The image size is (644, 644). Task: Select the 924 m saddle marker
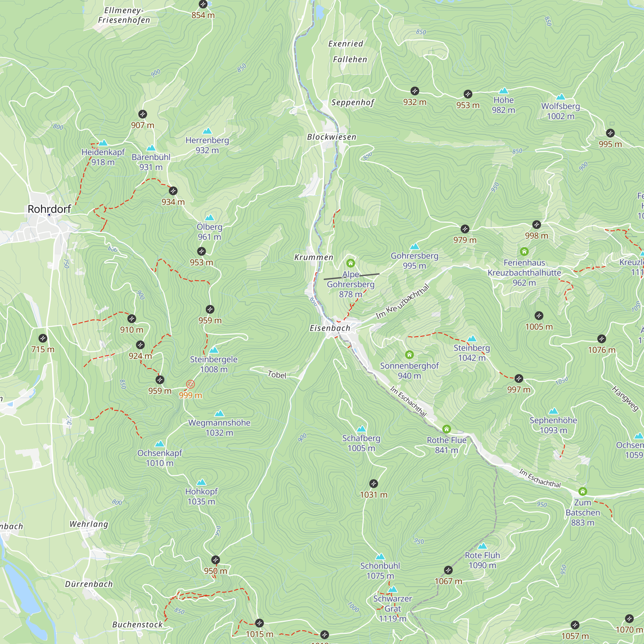pos(140,345)
